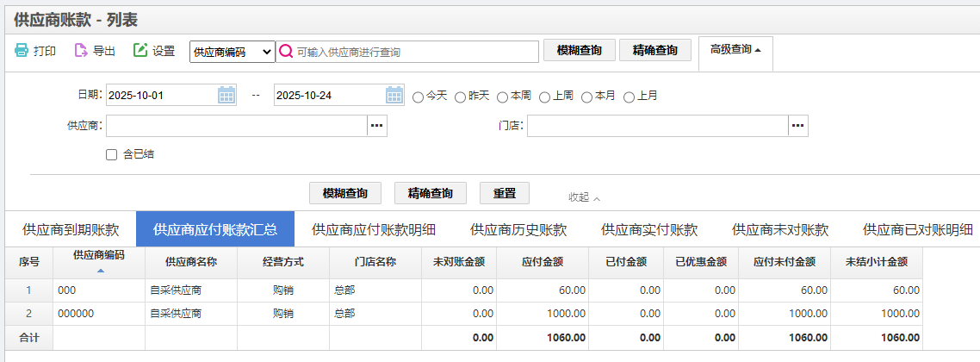Viewport: 980px width, 362px height.
Task: Click 精确查询 button beside the search box
Action: click(654, 51)
